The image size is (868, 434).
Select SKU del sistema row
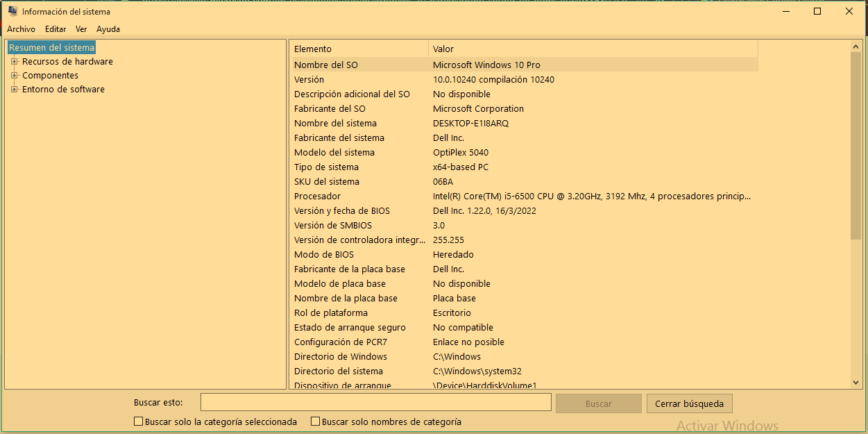point(524,181)
